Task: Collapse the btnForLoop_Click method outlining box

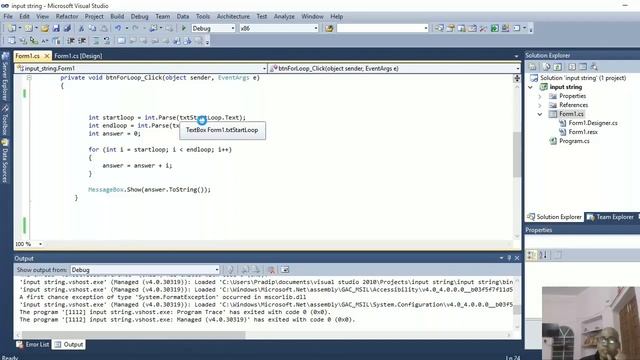Action: (x=29, y=78)
